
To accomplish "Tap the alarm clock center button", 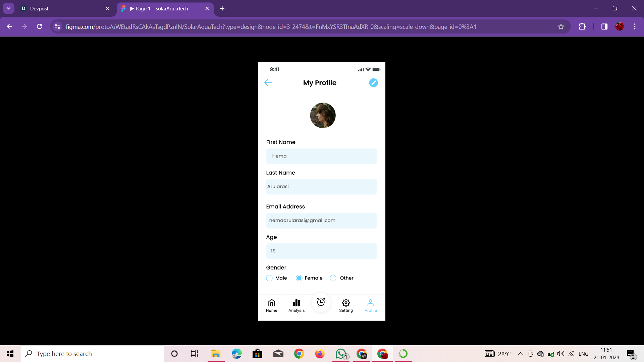I will (x=321, y=302).
